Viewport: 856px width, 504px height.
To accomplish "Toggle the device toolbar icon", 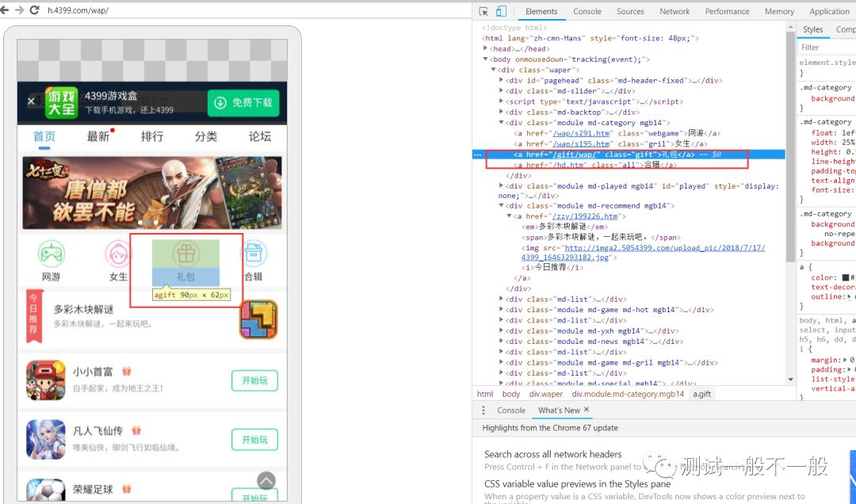I will pyautogui.click(x=501, y=11).
